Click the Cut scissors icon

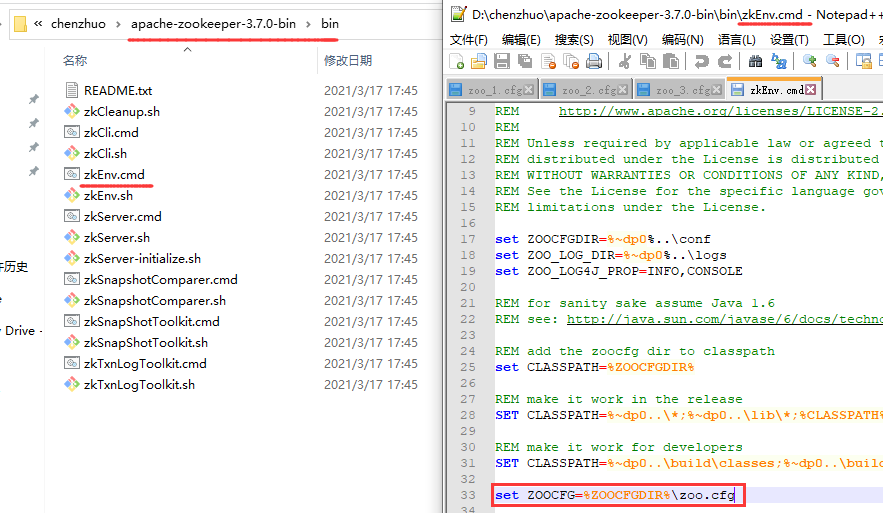(624, 63)
